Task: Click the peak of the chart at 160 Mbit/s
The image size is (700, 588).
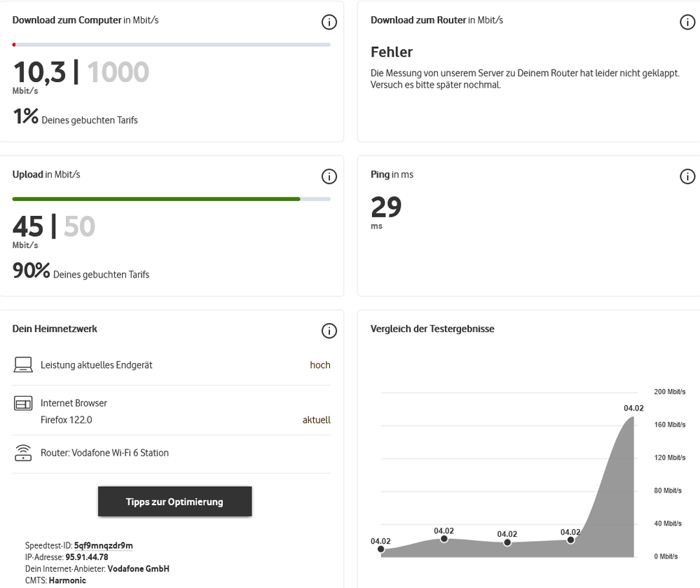Action: (x=633, y=418)
